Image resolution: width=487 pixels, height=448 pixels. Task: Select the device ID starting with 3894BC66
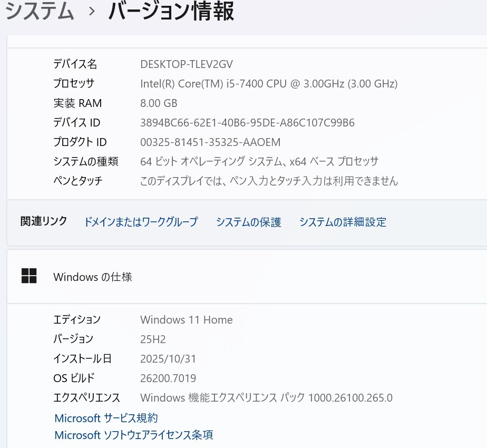247,123
